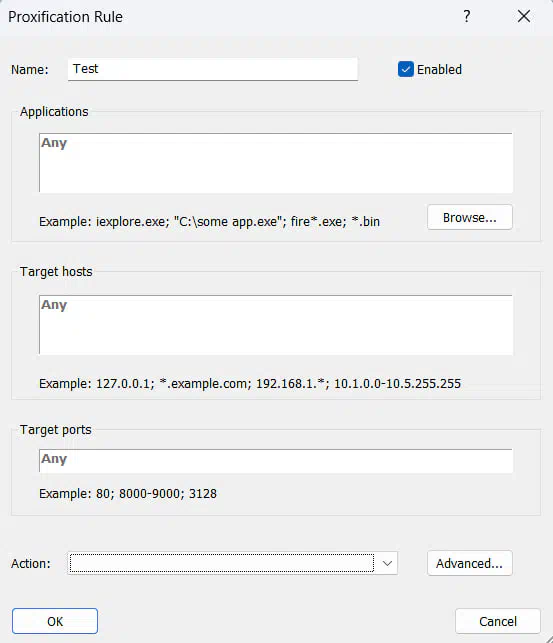
Task: Click the iexplore.exe example text
Action: tap(133, 221)
